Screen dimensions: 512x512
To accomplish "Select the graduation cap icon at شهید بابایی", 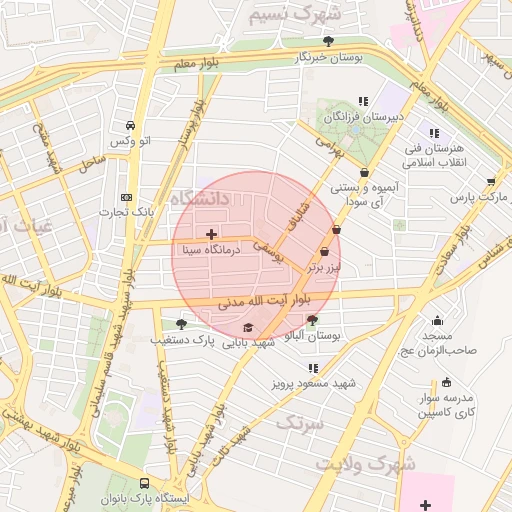I will (248, 327).
